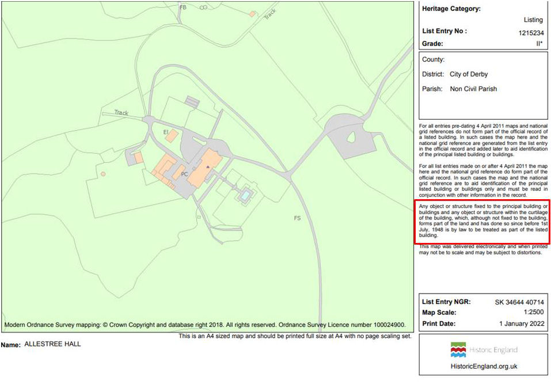Viewport: 551px width, 392px height.
Task: Click the PC label on the map
Action: tap(184, 174)
